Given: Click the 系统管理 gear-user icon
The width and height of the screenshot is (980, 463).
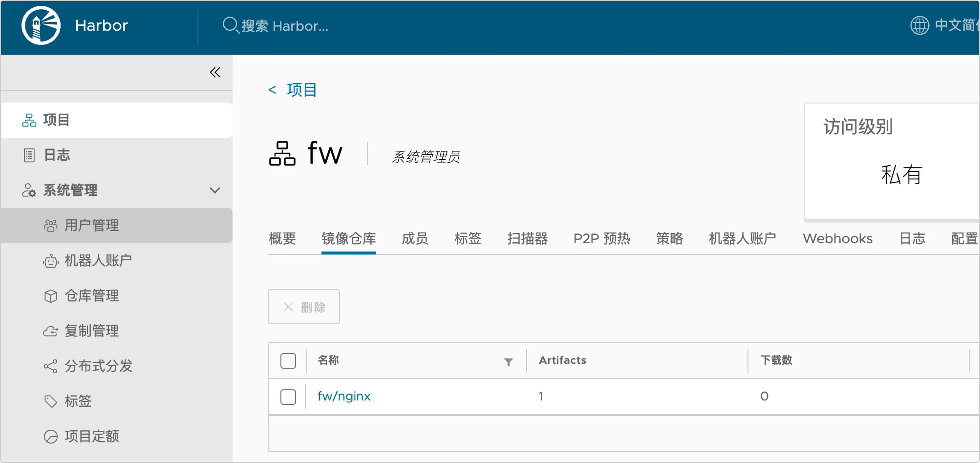Looking at the screenshot, I should click(29, 190).
